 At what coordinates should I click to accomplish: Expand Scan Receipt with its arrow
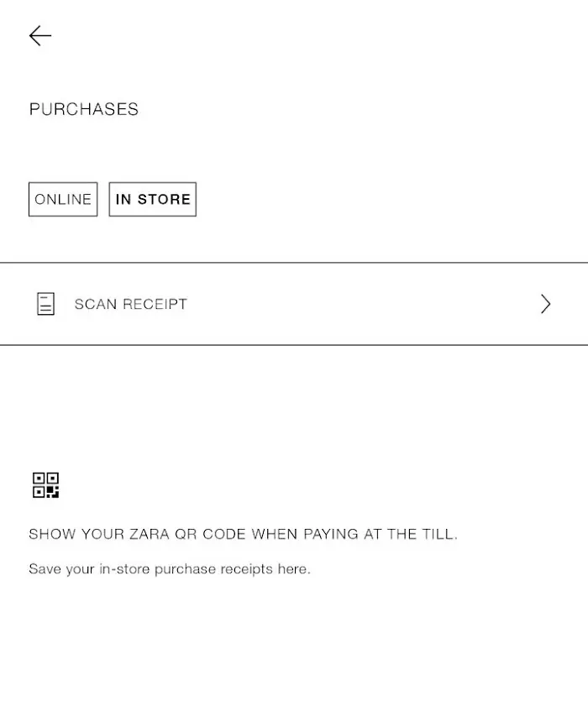(546, 304)
